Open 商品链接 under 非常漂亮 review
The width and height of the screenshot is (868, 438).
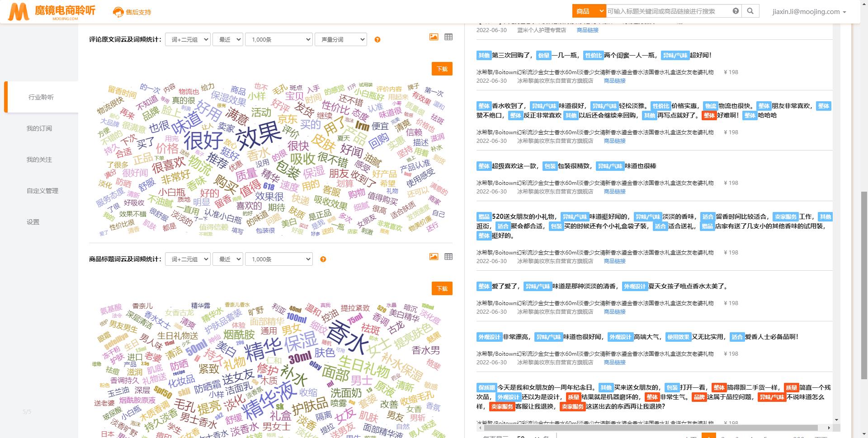coord(614,363)
